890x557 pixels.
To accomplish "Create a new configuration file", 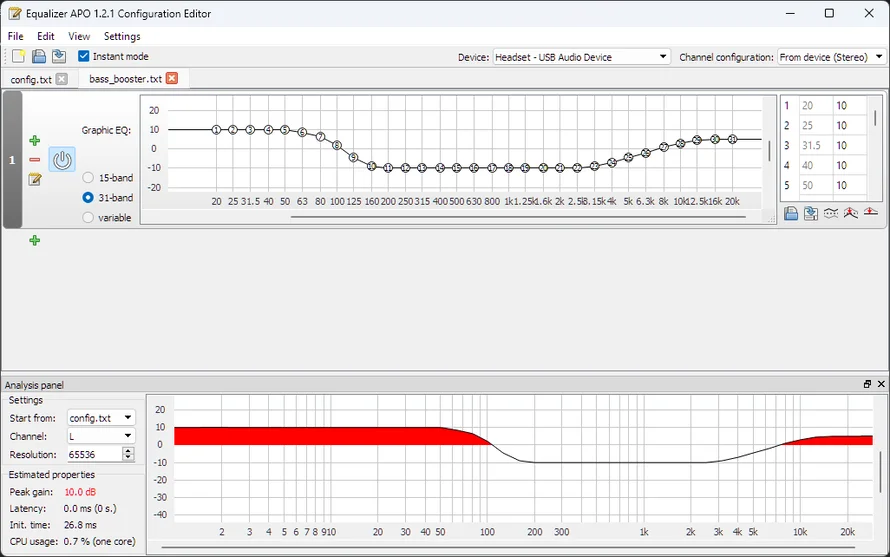I will pos(18,56).
